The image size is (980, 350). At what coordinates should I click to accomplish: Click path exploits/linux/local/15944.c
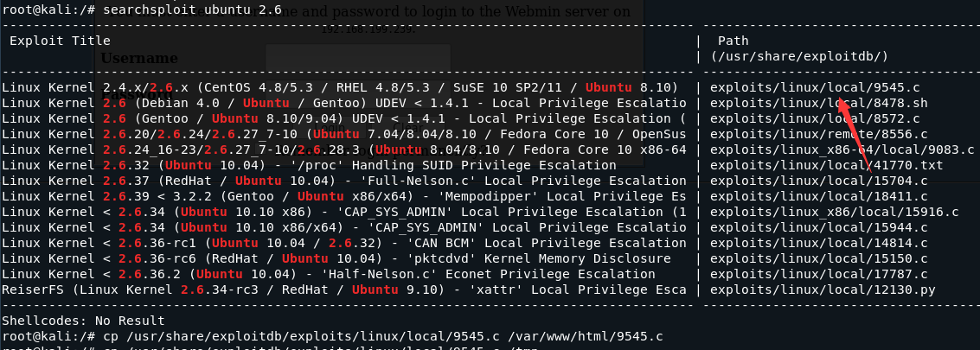click(x=819, y=228)
